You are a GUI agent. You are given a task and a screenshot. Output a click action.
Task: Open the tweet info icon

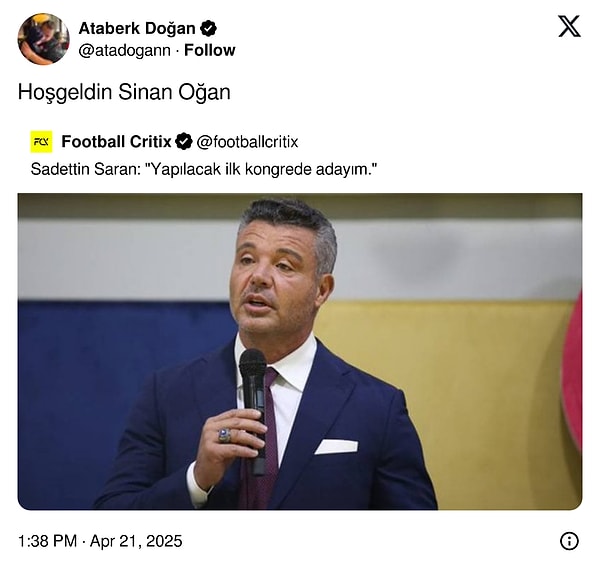569,541
